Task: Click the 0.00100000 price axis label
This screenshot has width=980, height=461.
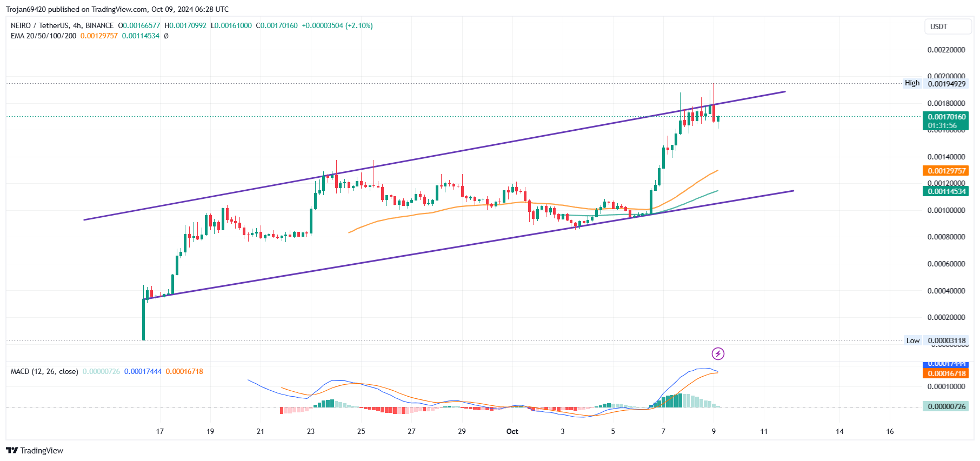Action: pos(946,210)
